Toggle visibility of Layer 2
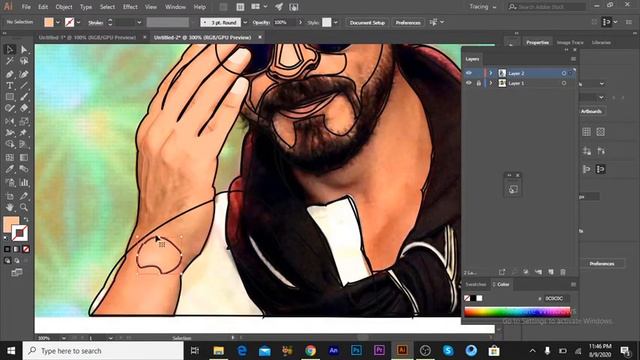The height and width of the screenshot is (360, 640). click(x=469, y=73)
